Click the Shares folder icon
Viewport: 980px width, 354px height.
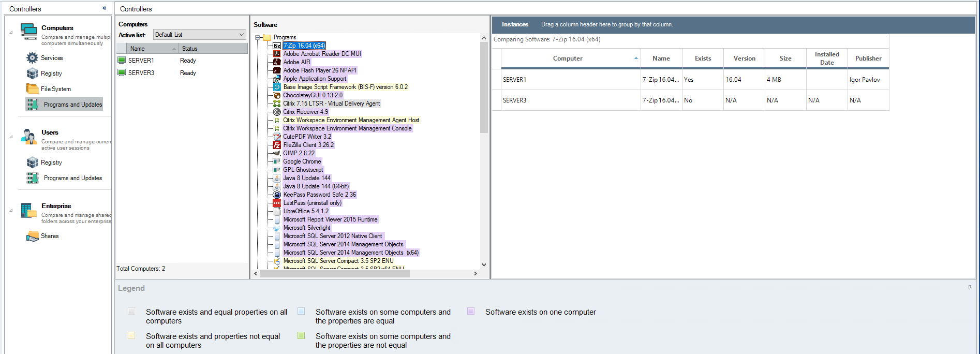(32, 236)
